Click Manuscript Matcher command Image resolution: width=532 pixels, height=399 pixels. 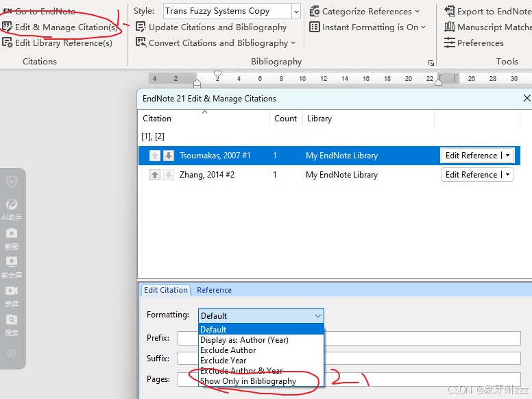[x=487, y=27]
